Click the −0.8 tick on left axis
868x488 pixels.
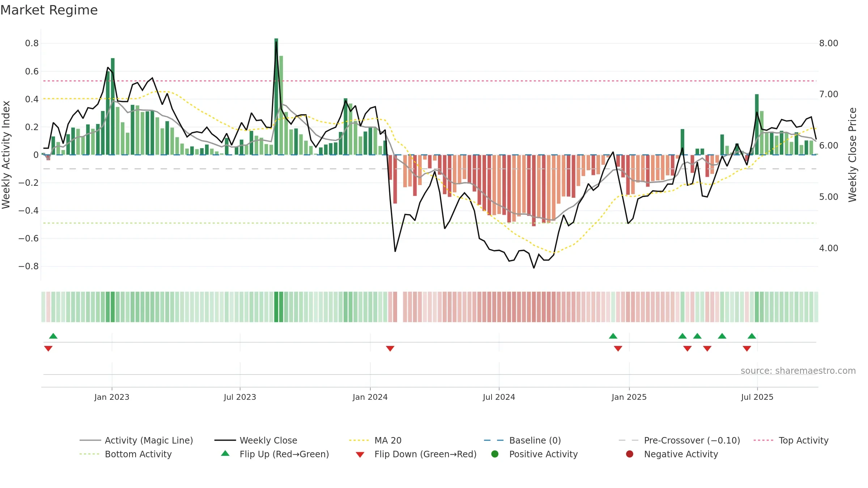pyautogui.click(x=29, y=266)
